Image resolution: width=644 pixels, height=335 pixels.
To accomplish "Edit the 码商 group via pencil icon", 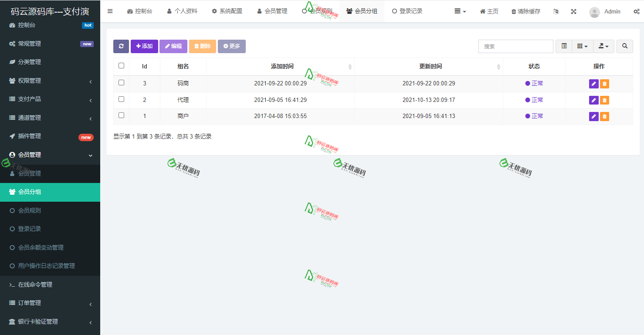I will 594,83.
